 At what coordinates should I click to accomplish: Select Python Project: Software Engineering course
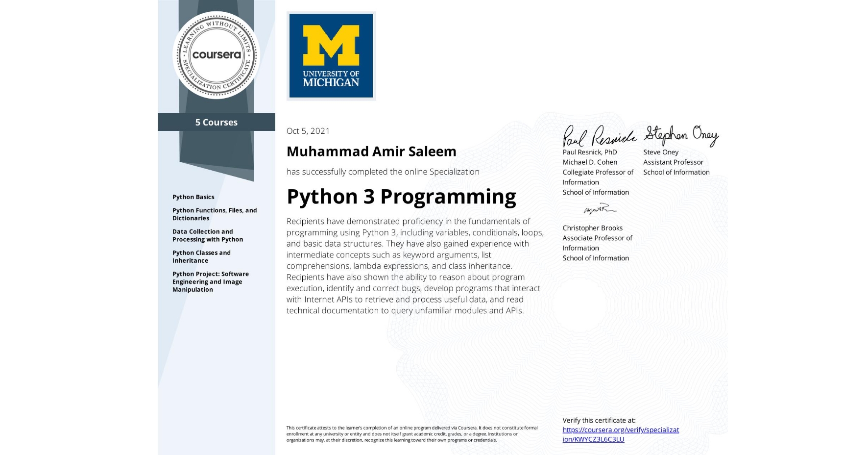point(211,281)
